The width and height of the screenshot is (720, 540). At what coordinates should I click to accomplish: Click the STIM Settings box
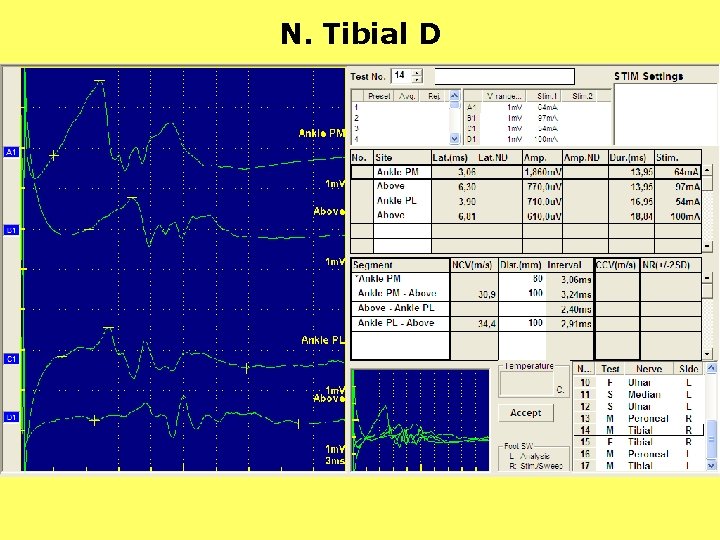tap(665, 114)
